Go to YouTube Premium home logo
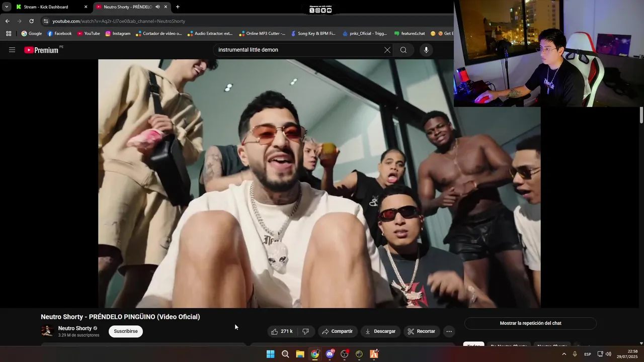 (x=42, y=50)
